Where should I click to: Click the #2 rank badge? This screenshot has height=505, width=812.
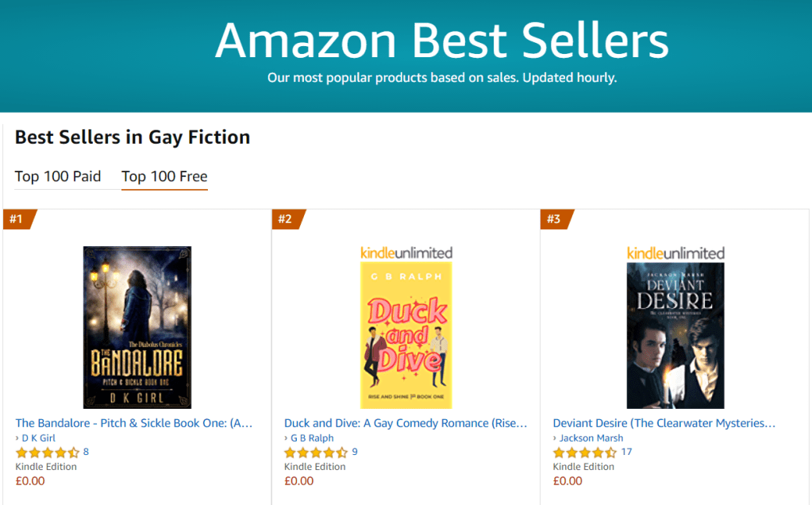[x=286, y=219]
